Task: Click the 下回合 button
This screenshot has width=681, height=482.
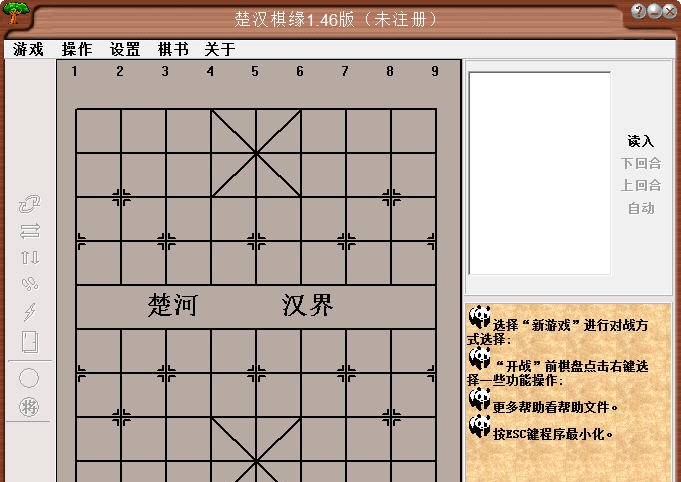Action: pos(641,163)
